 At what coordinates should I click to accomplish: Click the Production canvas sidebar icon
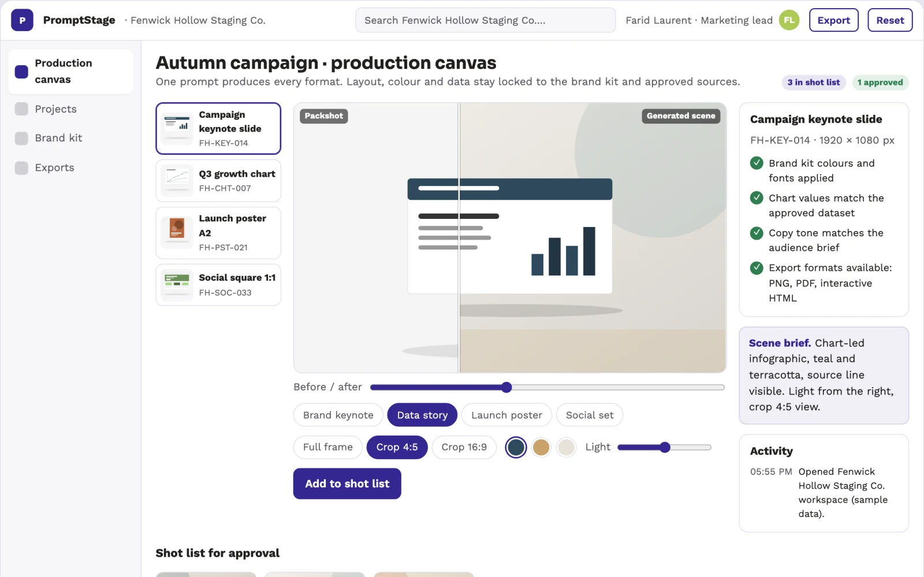pos(21,72)
